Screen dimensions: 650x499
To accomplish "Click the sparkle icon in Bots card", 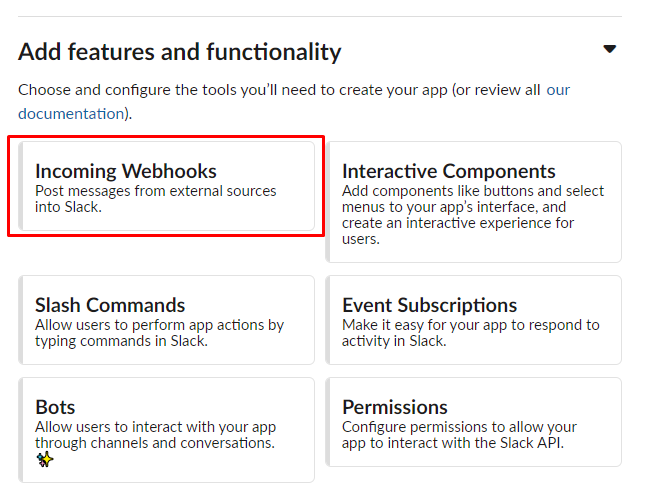I will (45, 460).
